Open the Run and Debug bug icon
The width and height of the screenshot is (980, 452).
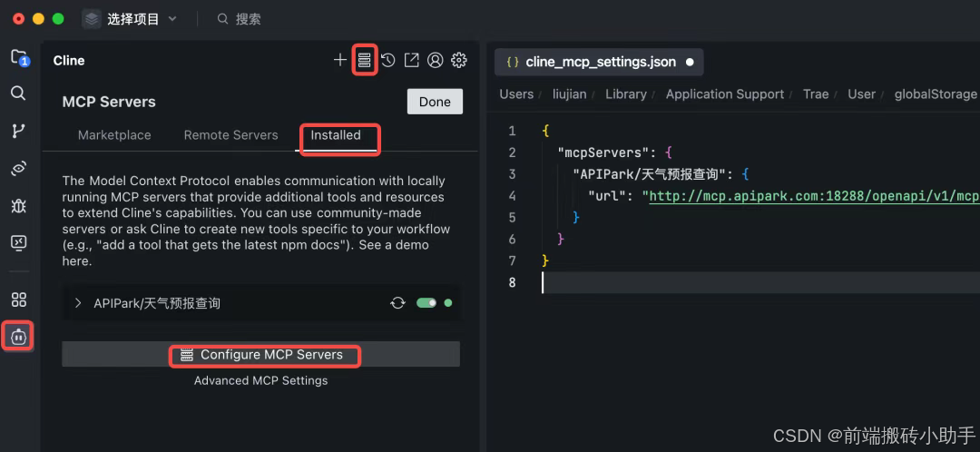click(x=19, y=205)
